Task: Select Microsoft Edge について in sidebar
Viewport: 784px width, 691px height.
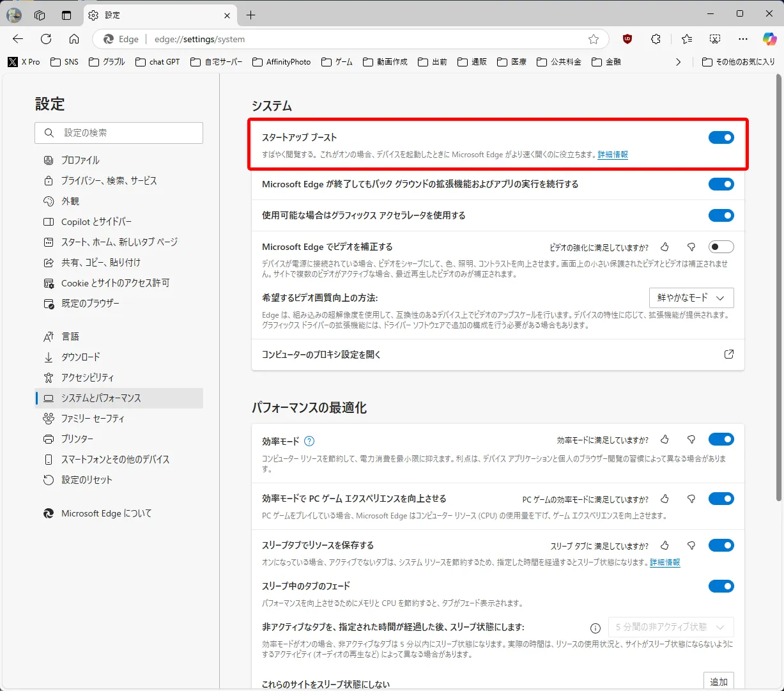Action: (x=119, y=513)
